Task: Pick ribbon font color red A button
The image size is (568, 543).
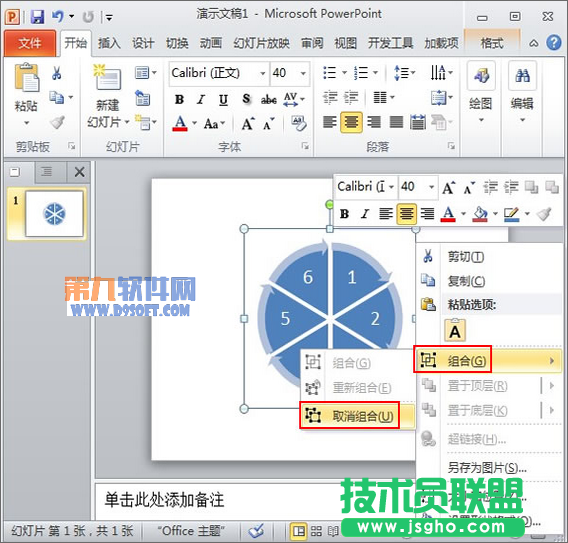Action: click(180, 123)
